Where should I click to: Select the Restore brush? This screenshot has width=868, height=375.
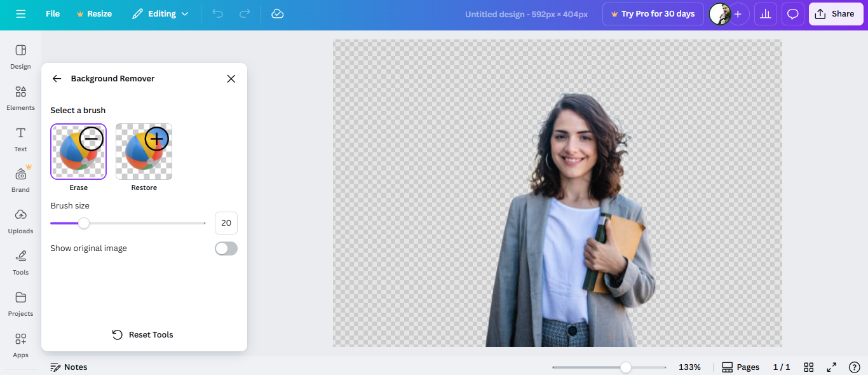[x=144, y=151]
